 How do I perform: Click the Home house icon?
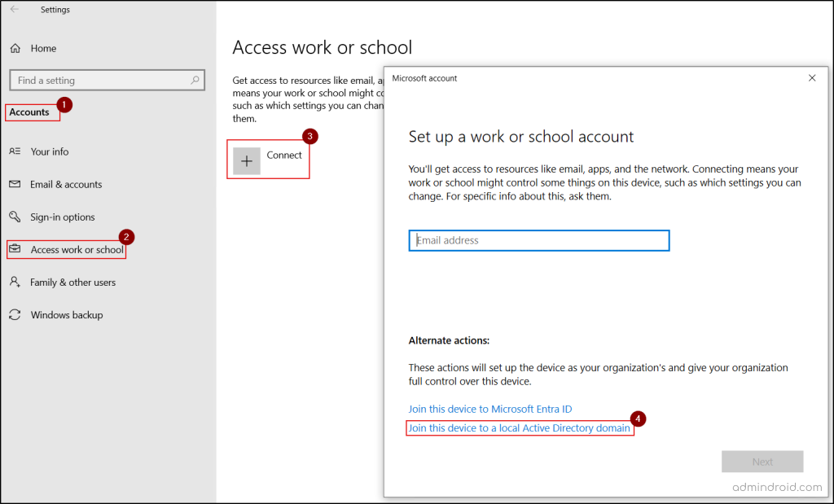[15, 48]
